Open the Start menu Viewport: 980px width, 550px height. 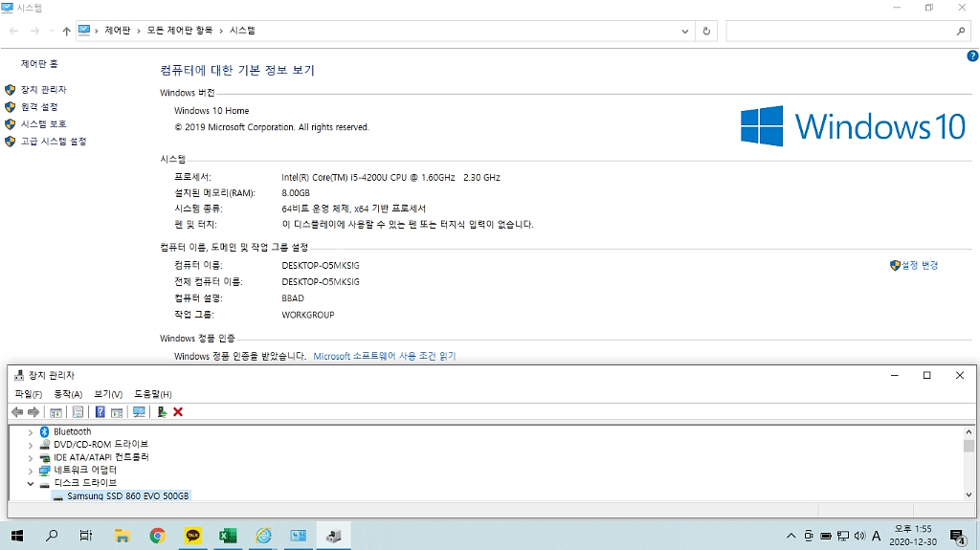[17, 536]
